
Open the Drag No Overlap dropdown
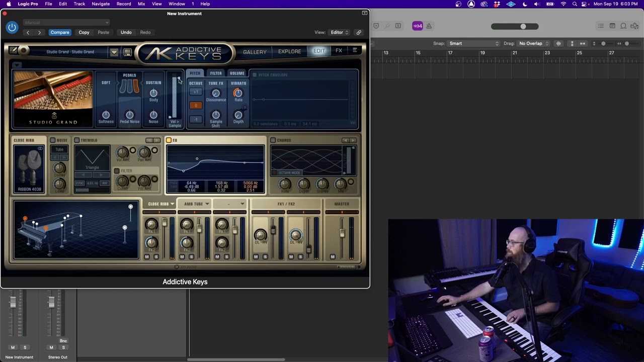pyautogui.click(x=534, y=43)
